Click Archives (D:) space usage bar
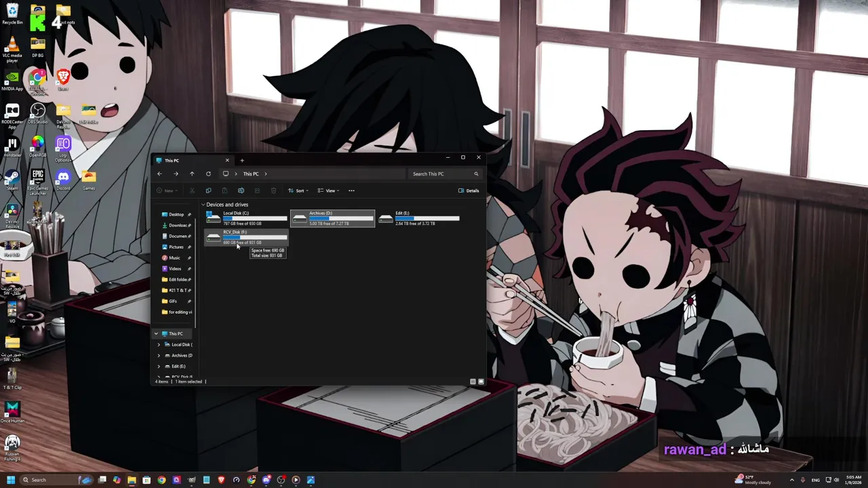The width and height of the screenshot is (868, 488). [x=341, y=218]
